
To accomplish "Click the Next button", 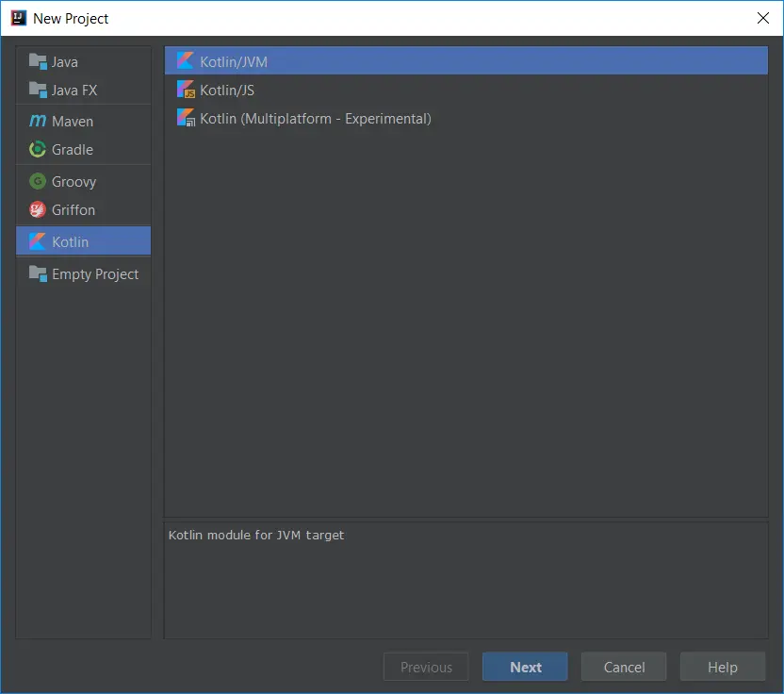I will pos(525,667).
